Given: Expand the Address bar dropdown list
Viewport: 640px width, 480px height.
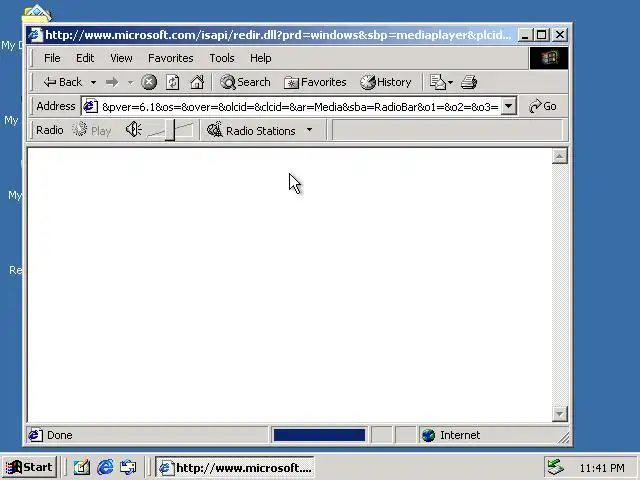Looking at the screenshot, I should point(509,107).
